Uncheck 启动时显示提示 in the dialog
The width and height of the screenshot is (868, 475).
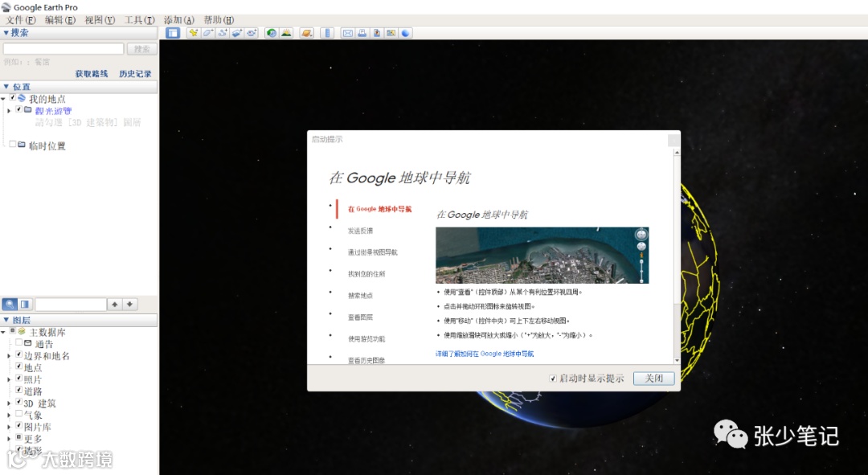pos(552,378)
